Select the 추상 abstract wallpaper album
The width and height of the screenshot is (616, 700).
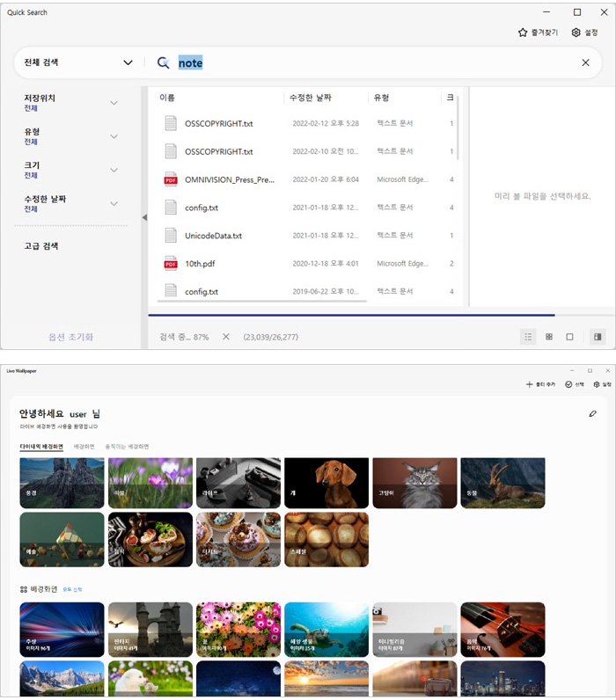pyautogui.click(x=62, y=630)
